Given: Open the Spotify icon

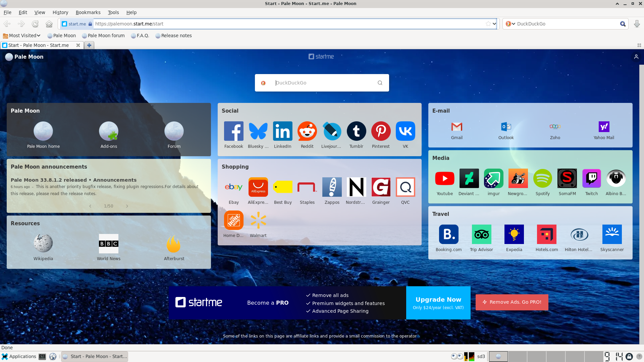Looking at the screenshot, I should (x=542, y=178).
